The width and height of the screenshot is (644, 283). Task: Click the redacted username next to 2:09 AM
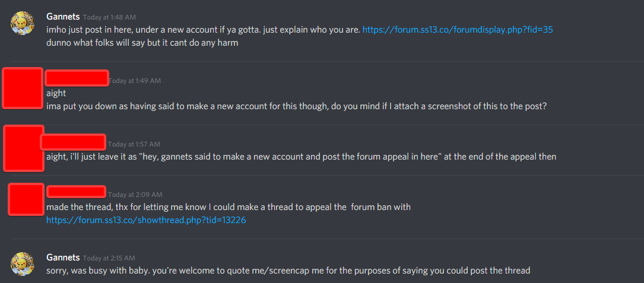(x=76, y=192)
